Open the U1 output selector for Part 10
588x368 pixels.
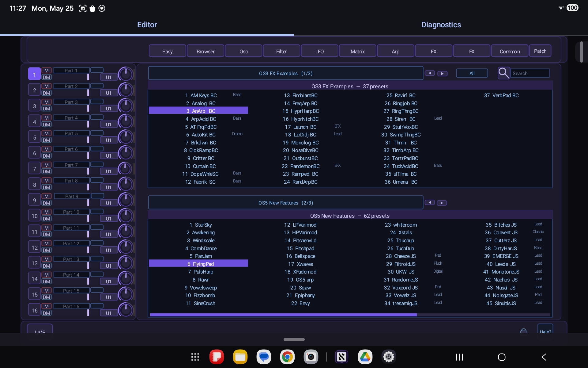pyautogui.click(x=108, y=219)
